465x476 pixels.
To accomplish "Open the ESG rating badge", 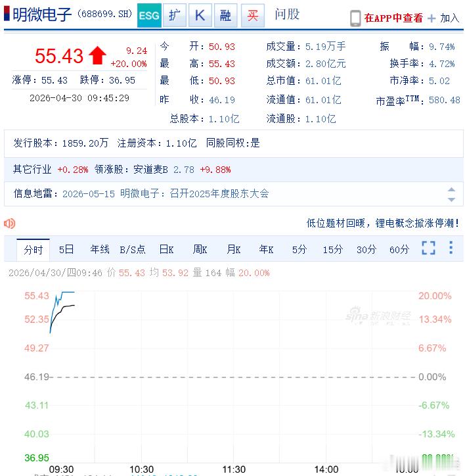I will click(x=149, y=15).
